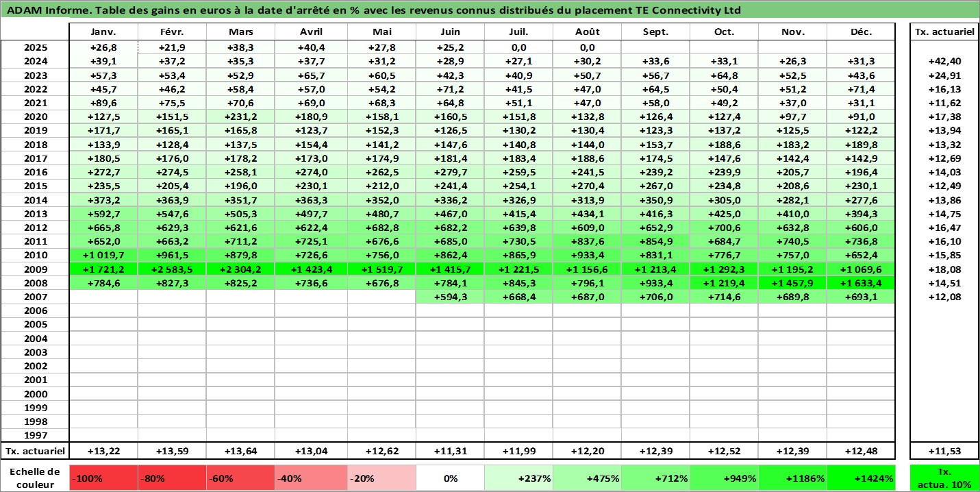Click the -20% pale pink swatch
The width and height of the screenshot is (980, 492).
coord(381,478)
